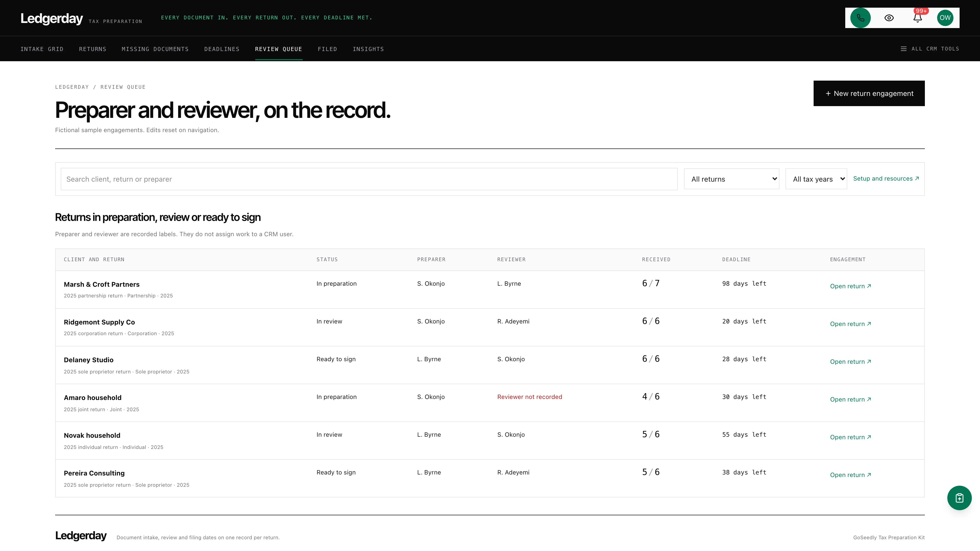
Task: Click Novak household client name
Action: click(92, 435)
